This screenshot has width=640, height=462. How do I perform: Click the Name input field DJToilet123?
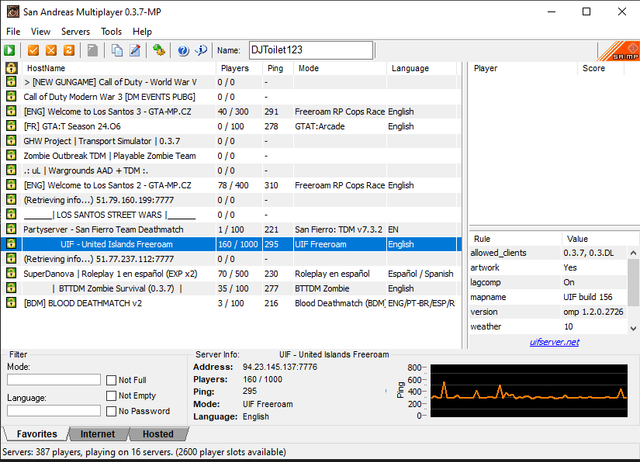pyautogui.click(x=311, y=50)
